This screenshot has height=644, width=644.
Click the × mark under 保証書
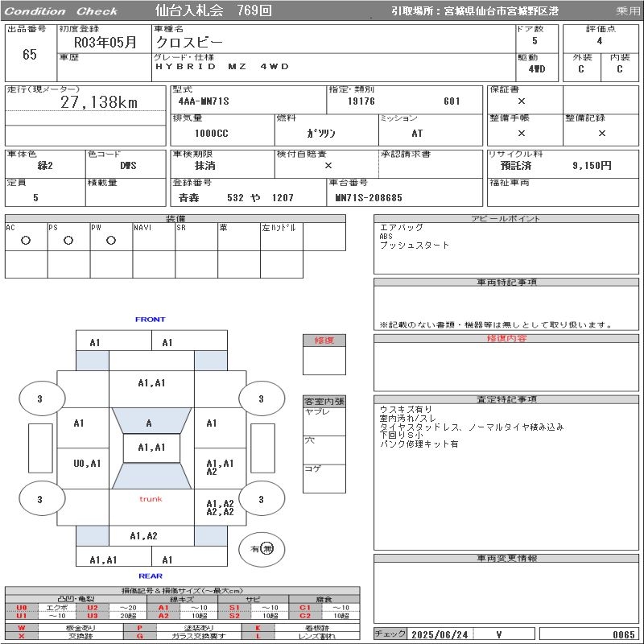[x=522, y=101]
